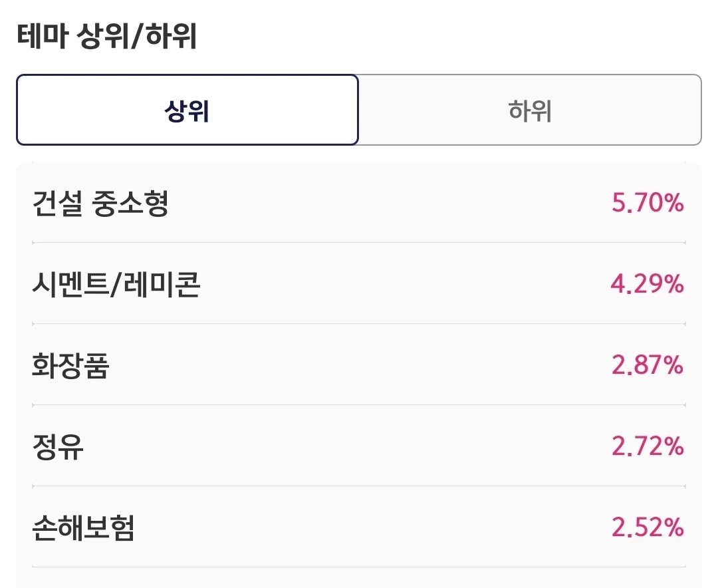Tap the 2.87% change value

[648, 365]
